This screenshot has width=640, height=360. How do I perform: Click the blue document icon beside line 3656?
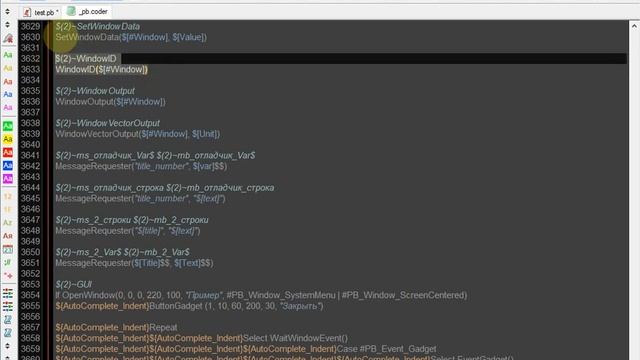(x=8, y=320)
